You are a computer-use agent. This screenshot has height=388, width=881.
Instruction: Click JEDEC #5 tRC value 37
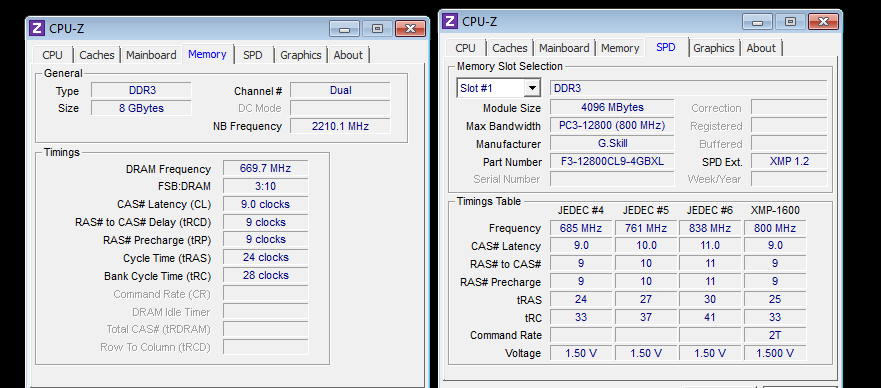[646, 317]
